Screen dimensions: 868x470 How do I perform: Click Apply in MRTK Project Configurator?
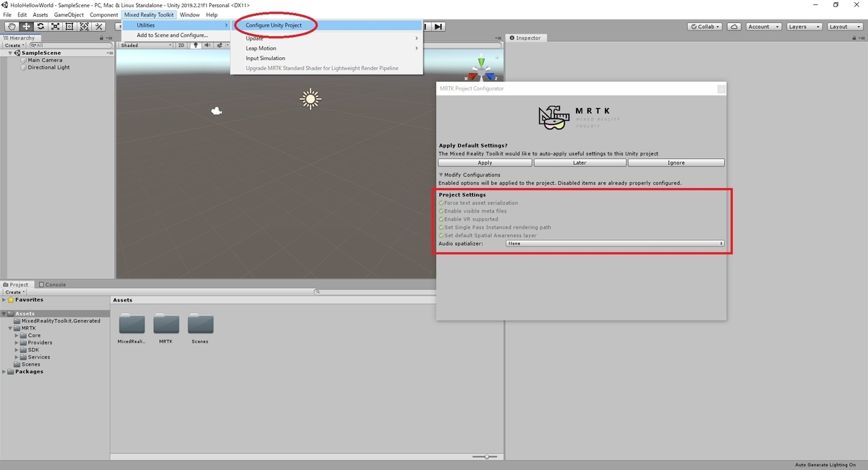(x=485, y=163)
